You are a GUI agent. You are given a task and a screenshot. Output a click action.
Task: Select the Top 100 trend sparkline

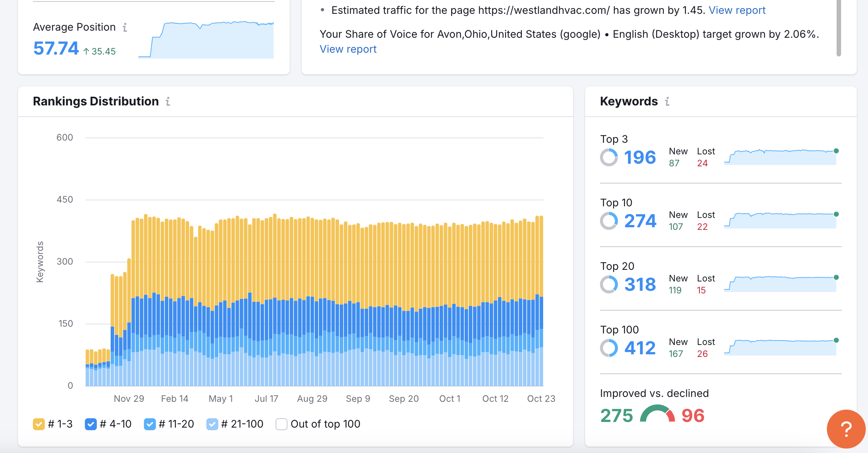tap(781, 347)
